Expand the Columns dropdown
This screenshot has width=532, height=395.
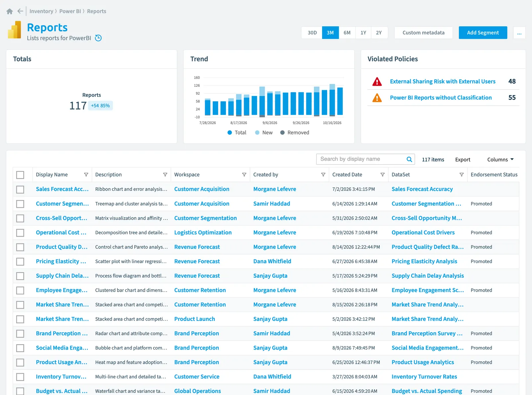tap(500, 159)
